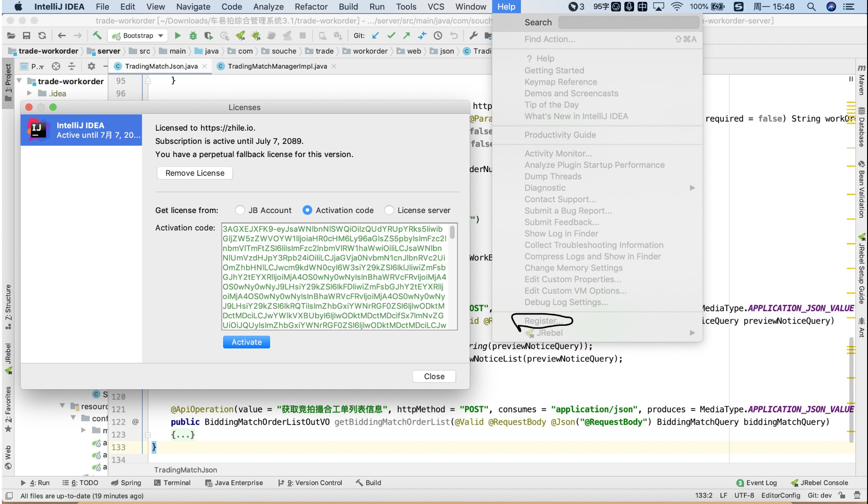Image resolution: width=868 pixels, height=504 pixels.
Task: Open the Project view selector dropdown
Action: coord(33,66)
